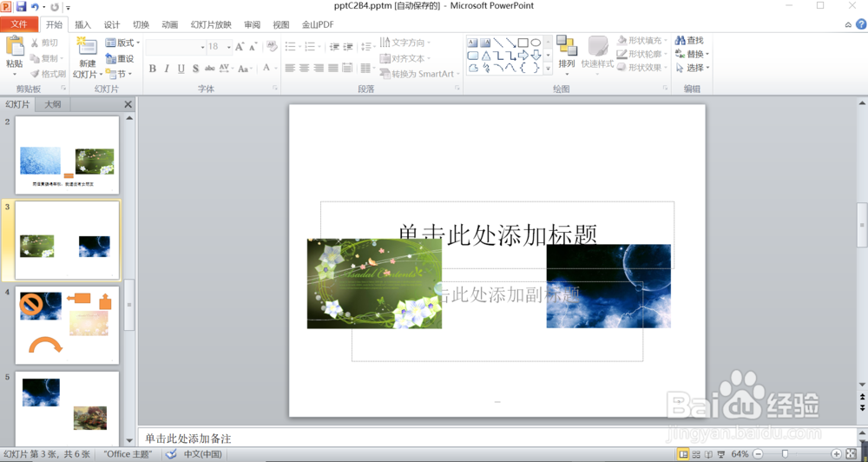
Task: Select slide 5 thumbnail
Action: [x=67, y=408]
